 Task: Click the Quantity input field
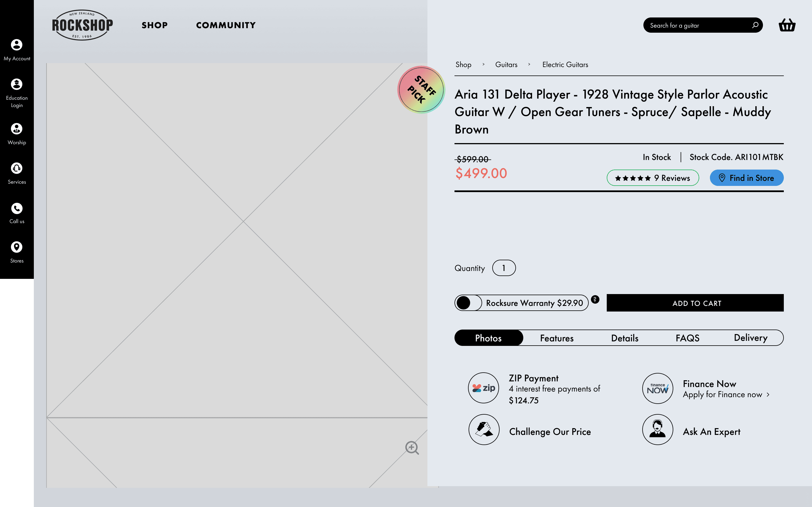tap(504, 268)
